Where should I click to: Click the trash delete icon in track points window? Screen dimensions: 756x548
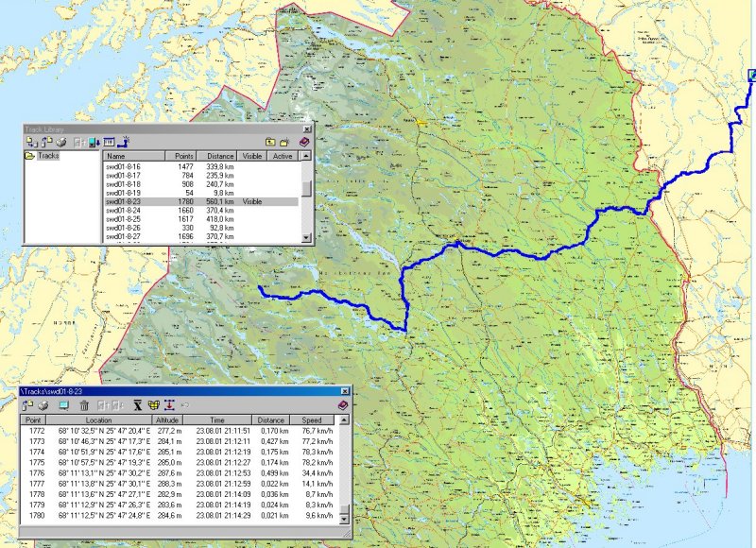pyautogui.click(x=84, y=404)
